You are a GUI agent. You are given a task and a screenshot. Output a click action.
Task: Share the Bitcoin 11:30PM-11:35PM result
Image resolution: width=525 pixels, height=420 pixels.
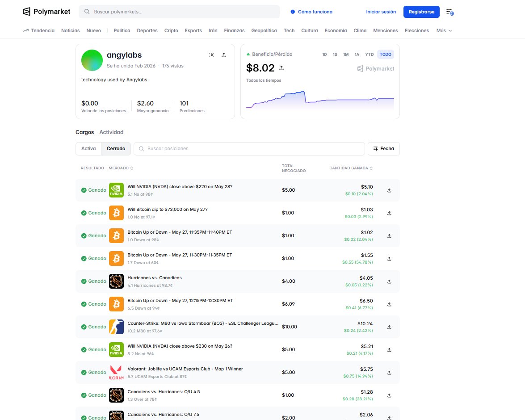[x=389, y=259]
